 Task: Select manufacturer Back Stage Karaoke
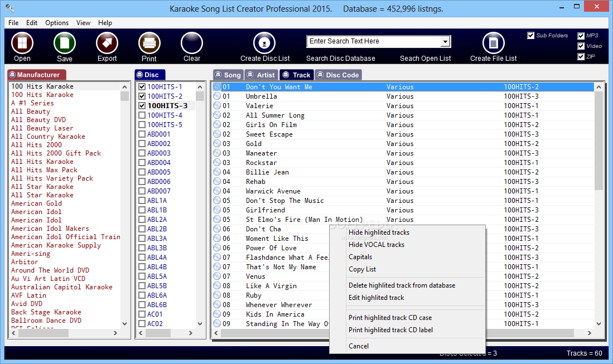(x=46, y=312)
